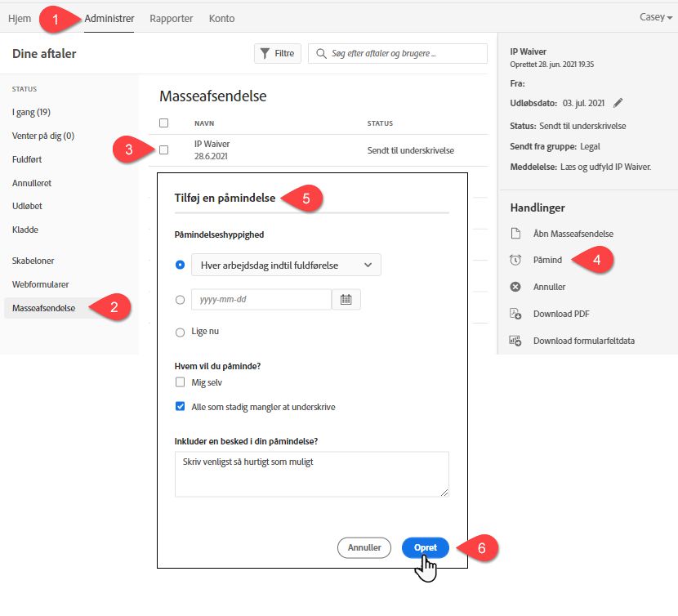Click the X circle icon beside Annuller

click(x=515, y=287)
